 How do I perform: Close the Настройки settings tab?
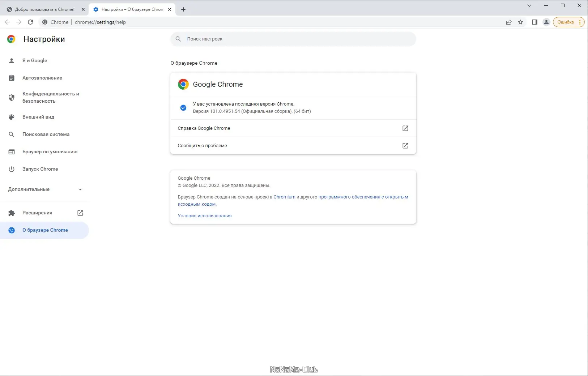tap(170, 9)
